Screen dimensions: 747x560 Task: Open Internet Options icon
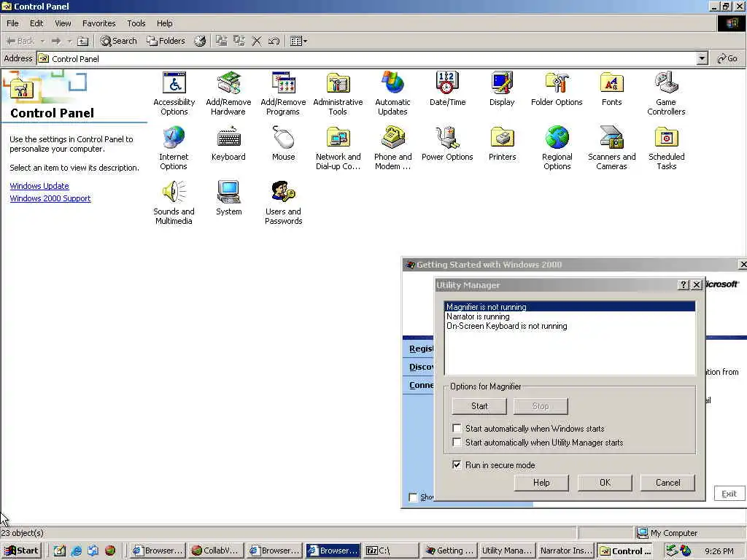tap(174, 148)
